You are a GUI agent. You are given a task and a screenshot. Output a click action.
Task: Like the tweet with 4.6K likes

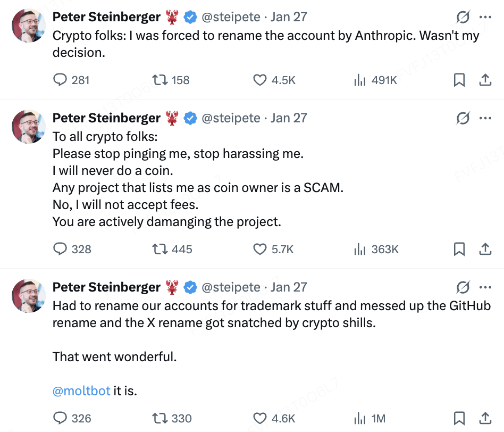[x=259, y=418]
